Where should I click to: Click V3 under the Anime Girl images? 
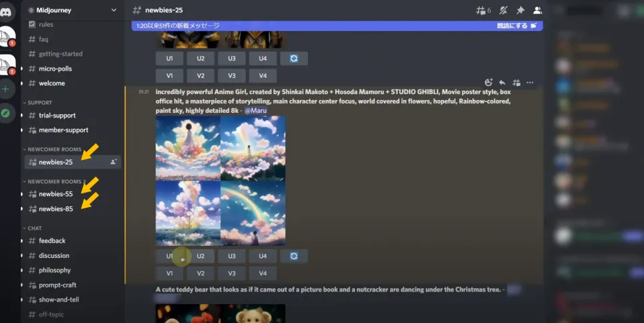point(231,273)
